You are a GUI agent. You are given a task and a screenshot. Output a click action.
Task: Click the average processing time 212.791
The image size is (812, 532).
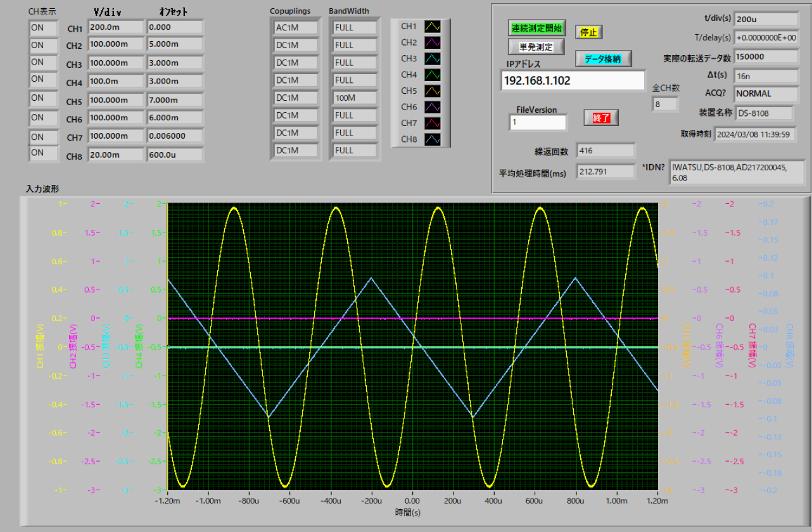click(x=606, y=171)
